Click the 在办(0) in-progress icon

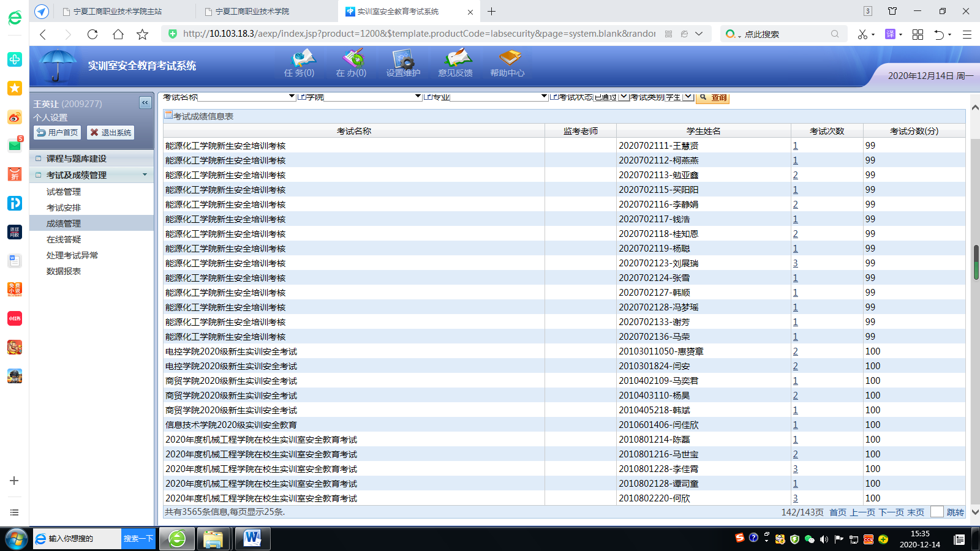click(351, 64)
